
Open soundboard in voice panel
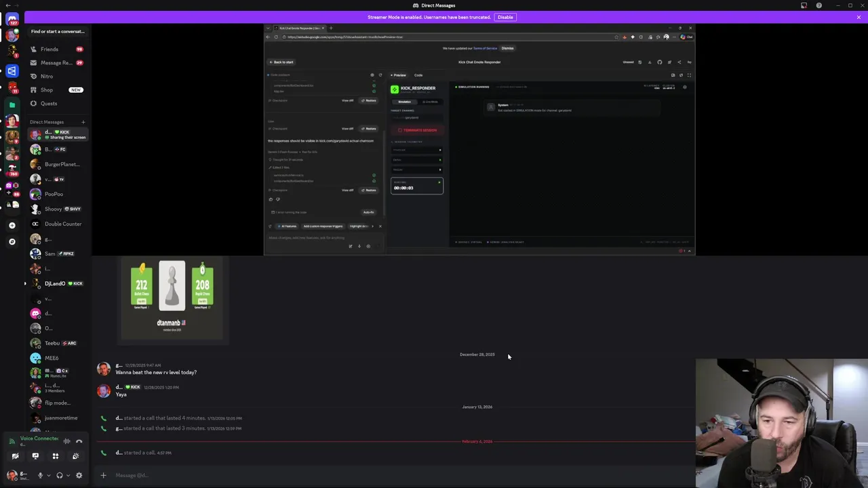coord(75,456)
